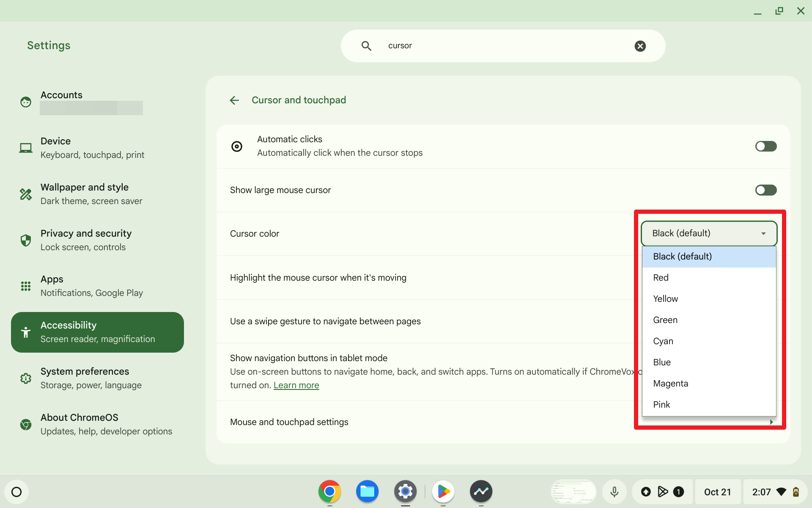The height and width of the screenshot is (508, 812).
Task: Select Yellow from cursor color options
Action: pos(666,298)
